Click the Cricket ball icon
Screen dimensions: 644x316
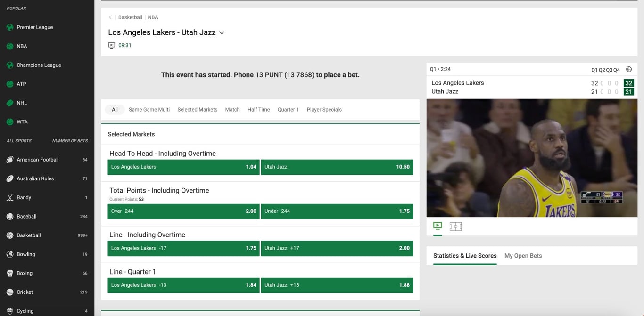click(x=9, y=292)
